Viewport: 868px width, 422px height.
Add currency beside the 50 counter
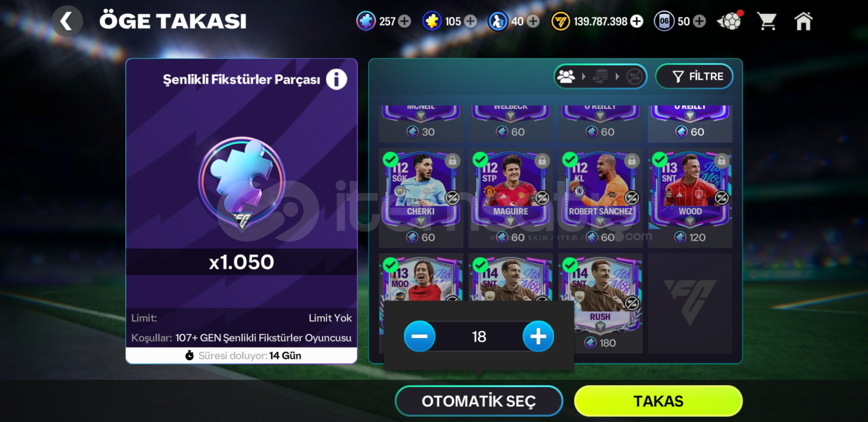tap(699, 21)
